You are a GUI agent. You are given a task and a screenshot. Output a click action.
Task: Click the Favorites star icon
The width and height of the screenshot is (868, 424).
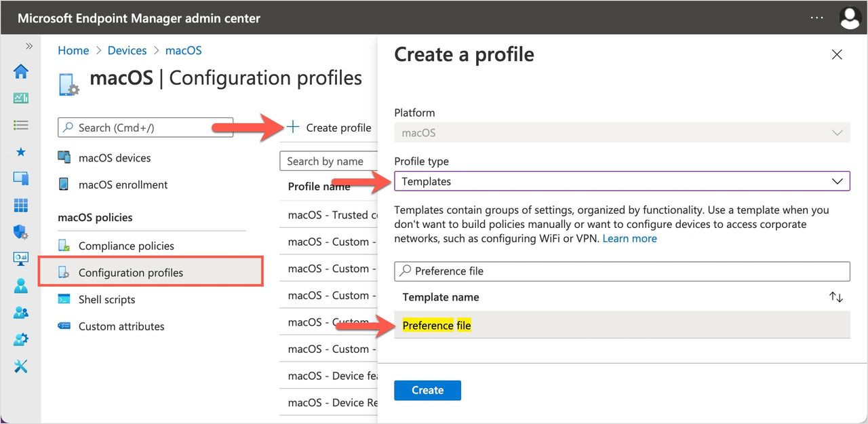(21, 152)
